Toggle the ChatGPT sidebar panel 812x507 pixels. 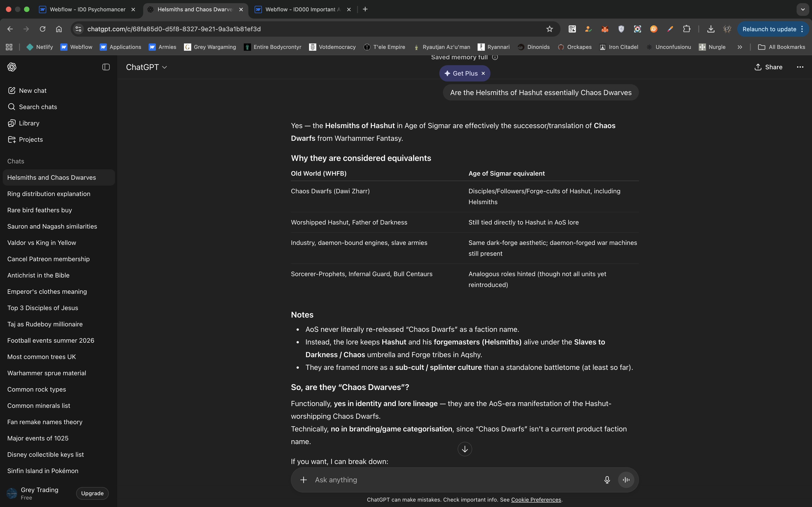click(x=106, y=67)
